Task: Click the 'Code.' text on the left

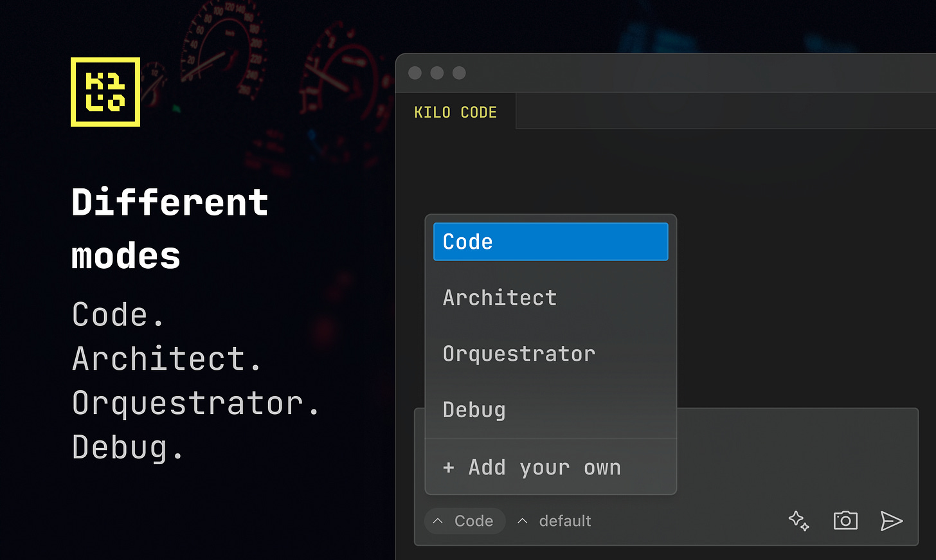Action: (x=118, y=314)
